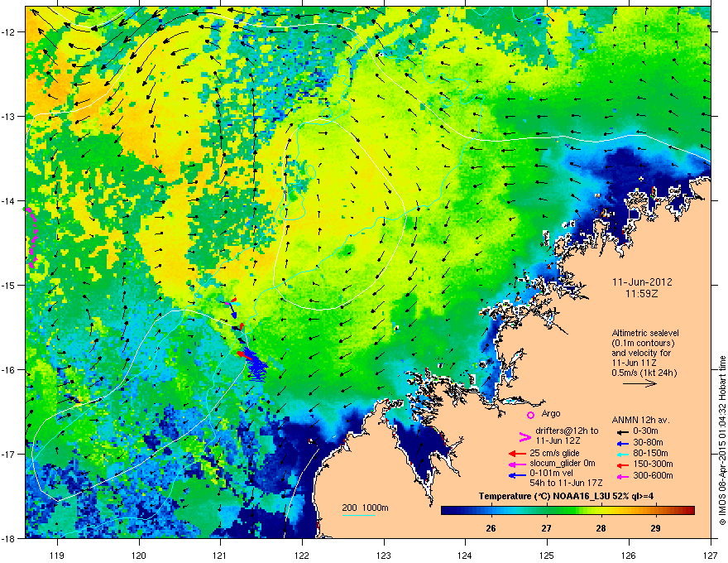Pick the orange color bar at 29 degrees
728x563 pixels.
click(656, 511)
